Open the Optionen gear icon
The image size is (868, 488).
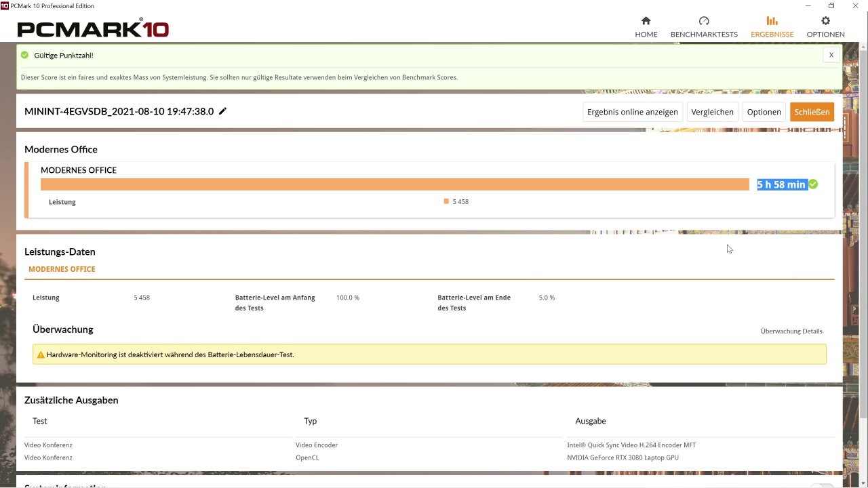tap(825, 21)
